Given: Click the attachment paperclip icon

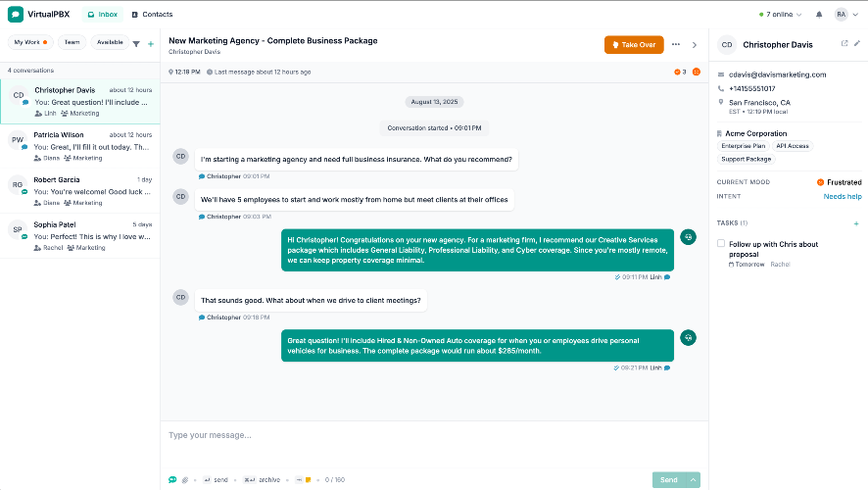Looking at the screenshot, I should coord(185,480).
